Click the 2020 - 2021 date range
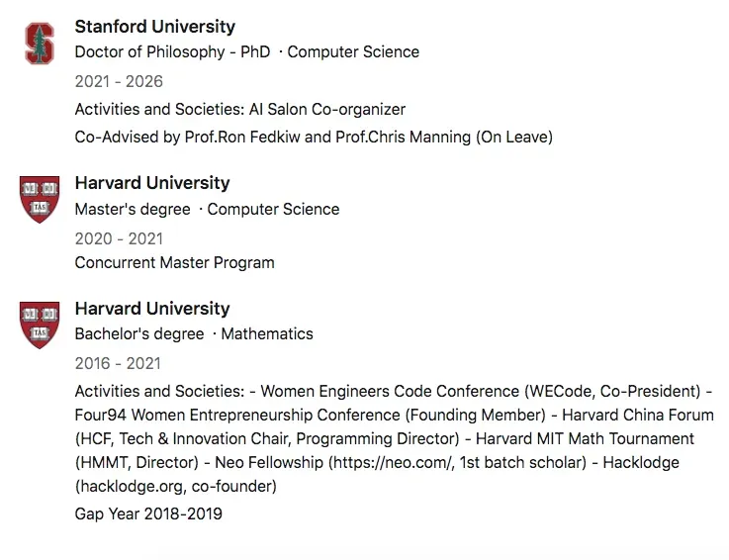This screenshot has width=729, height=560. (x=119, y=238)
